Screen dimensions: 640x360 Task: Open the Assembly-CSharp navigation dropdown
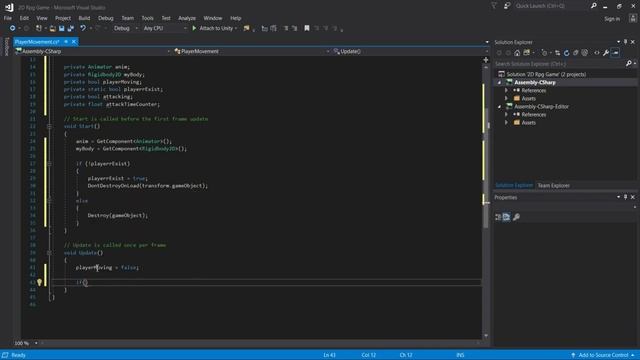pyautogui.click(x=92, y=51)
